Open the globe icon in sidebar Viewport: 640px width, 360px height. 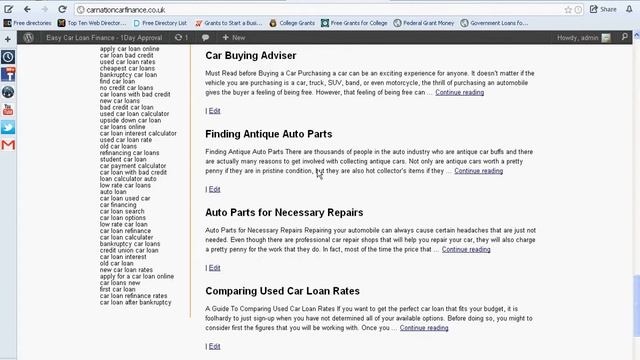click(x=8, y=92)
